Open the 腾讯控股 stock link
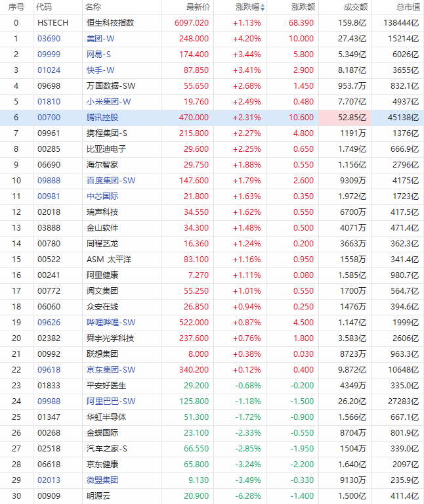 [102, 118]
